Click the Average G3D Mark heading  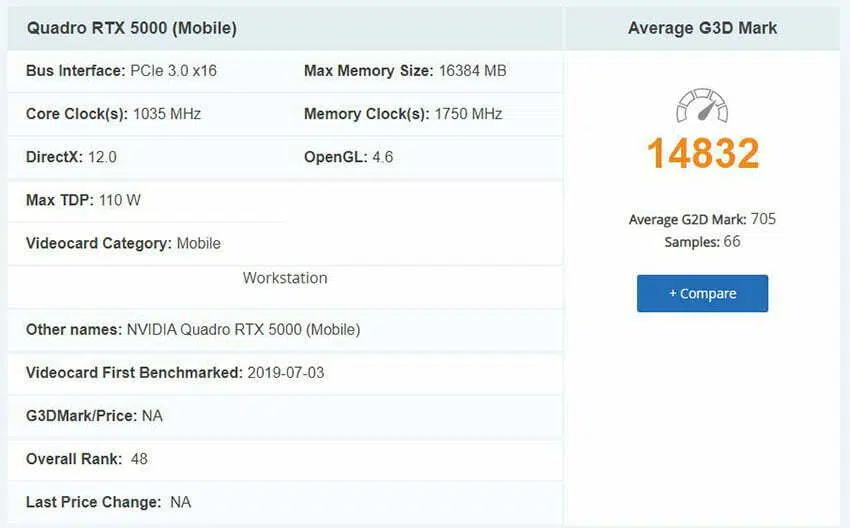point(703,28)
